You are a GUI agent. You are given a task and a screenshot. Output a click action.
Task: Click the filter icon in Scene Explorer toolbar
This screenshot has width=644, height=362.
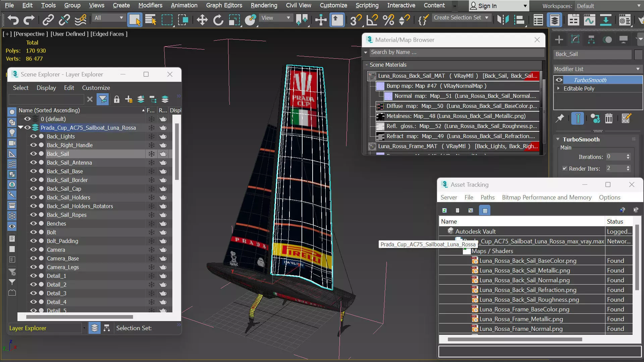point(103,100)
